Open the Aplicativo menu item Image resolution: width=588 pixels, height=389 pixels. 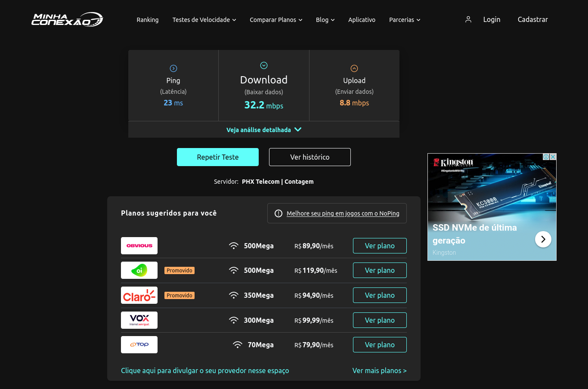pyautogui.click(x=362, y=20)
